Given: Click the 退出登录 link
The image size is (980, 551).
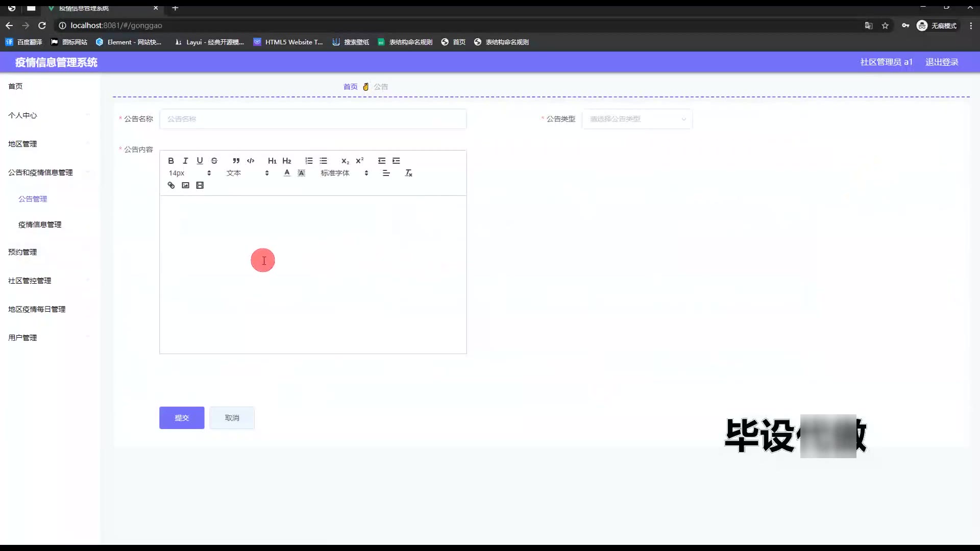Looking at the screenshot, I should [942, 62].
